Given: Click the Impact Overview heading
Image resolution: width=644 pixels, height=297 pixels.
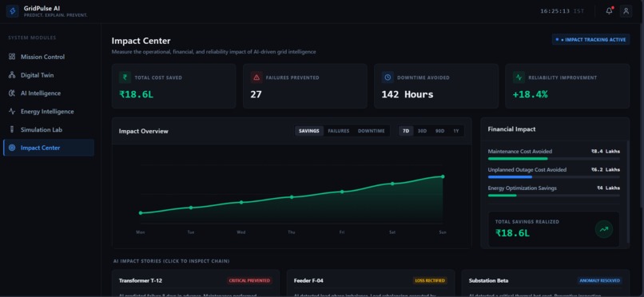Looking at the screenshot, I should [143, 131].
